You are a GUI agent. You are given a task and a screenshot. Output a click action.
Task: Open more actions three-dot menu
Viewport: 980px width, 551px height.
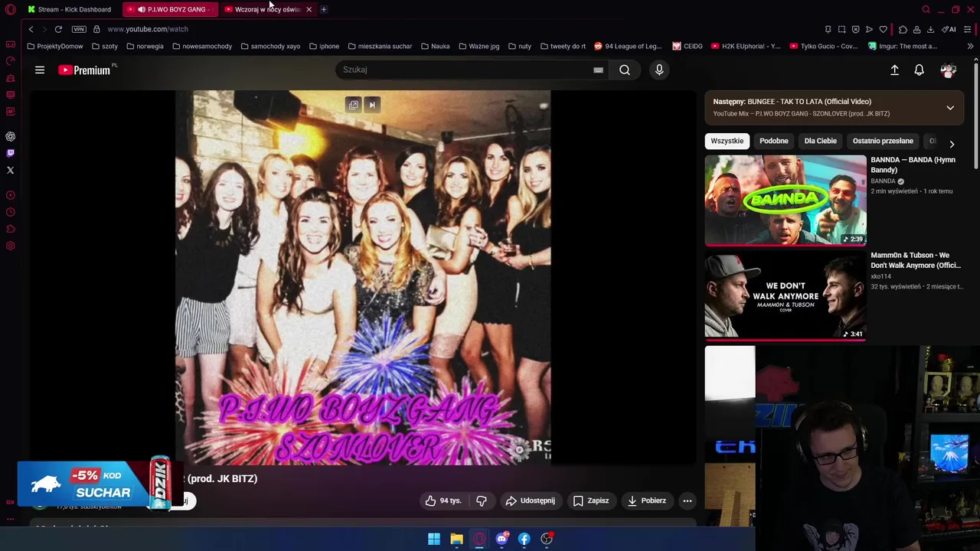pos(688,500)
